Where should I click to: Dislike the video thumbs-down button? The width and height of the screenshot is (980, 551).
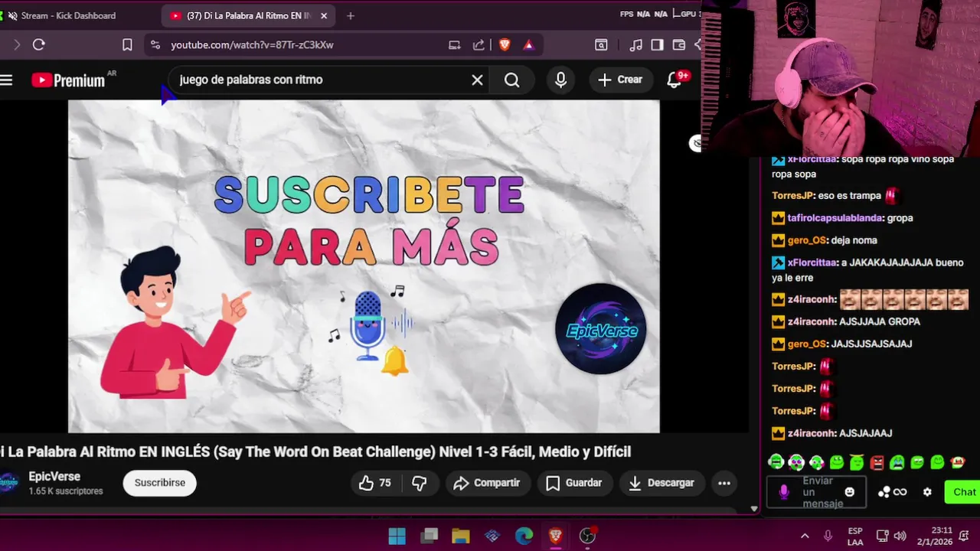click(419, 483)
